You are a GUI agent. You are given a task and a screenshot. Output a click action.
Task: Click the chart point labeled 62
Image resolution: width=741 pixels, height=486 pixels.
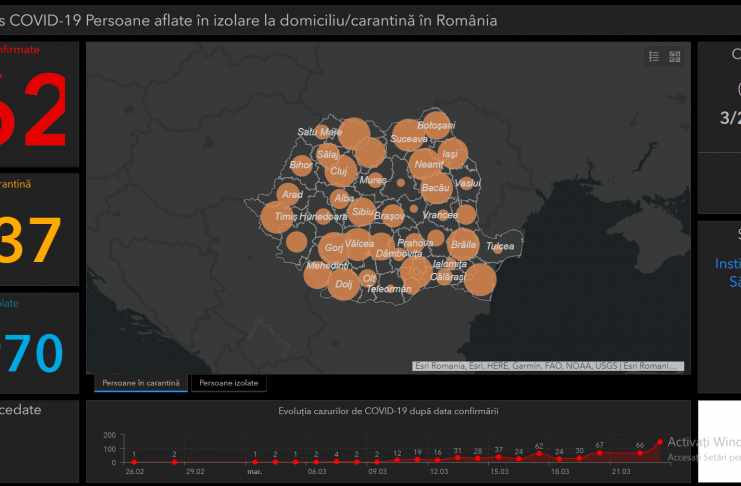point(539,454)
